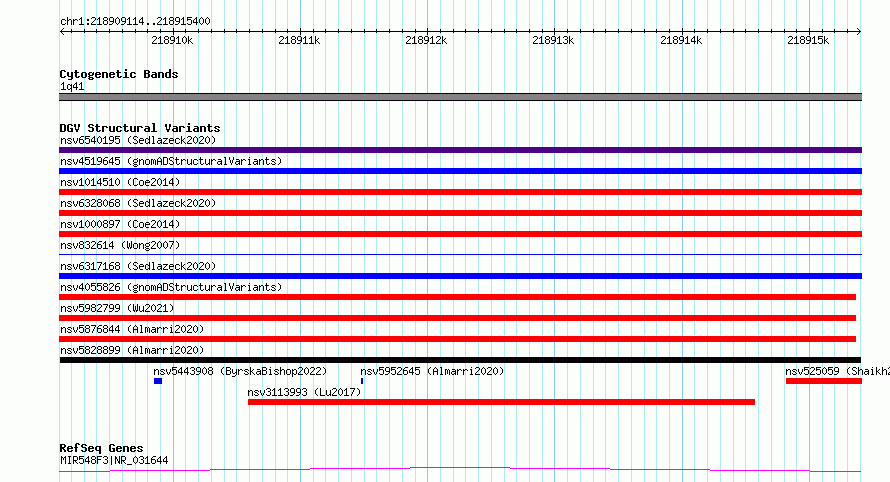Click the red nsv4055826 variant bar

(457, 297)
